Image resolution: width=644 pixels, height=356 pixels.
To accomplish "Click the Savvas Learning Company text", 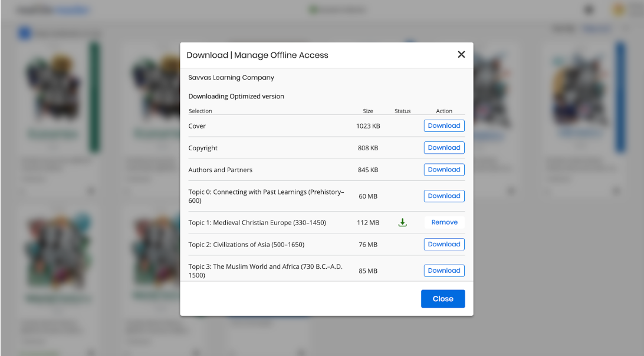I will pos(231,78).
